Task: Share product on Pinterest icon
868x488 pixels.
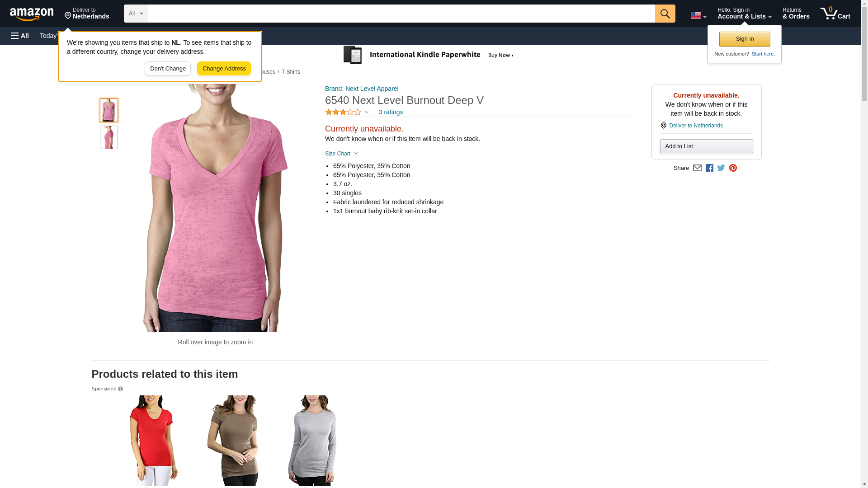Action: 733,168
